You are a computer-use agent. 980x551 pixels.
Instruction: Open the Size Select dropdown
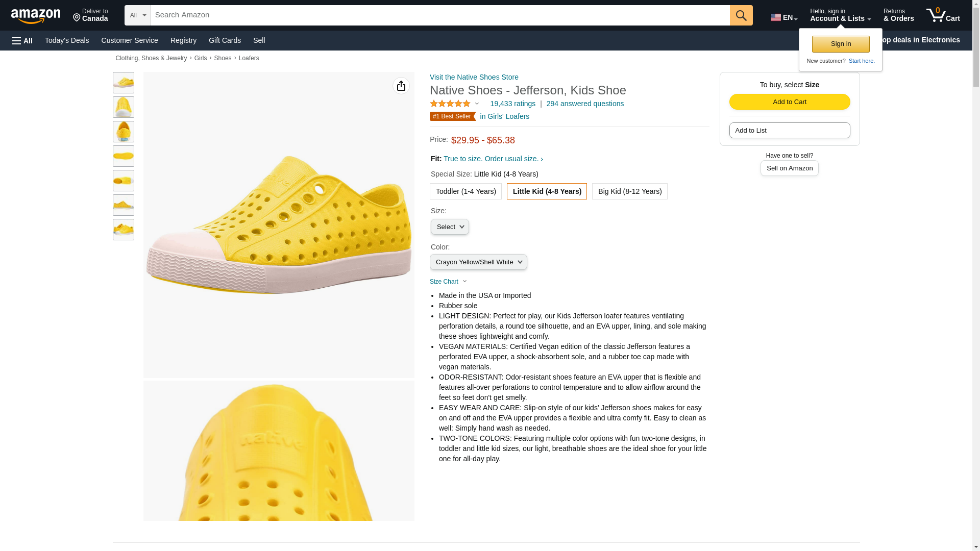pos(450,227)
